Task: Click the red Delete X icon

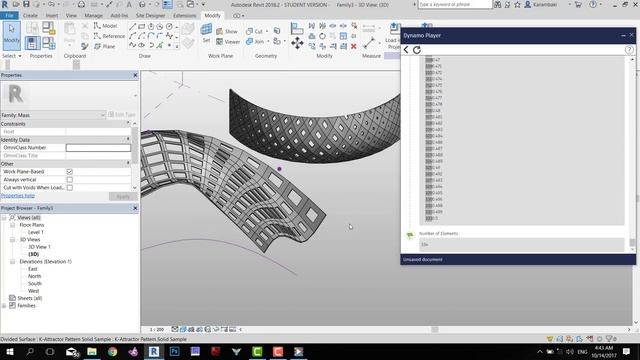Action: [353, 46]
